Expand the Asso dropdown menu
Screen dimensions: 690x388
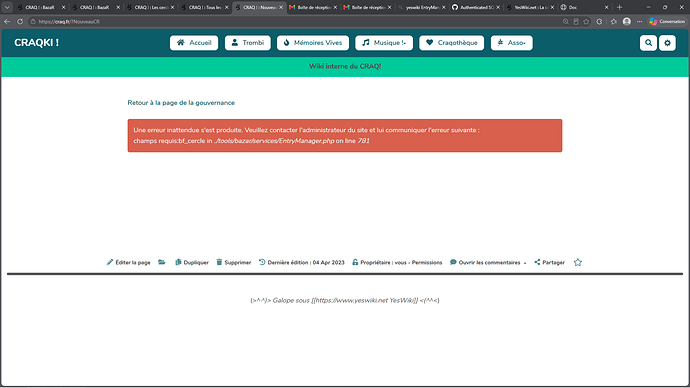[511, 43]
